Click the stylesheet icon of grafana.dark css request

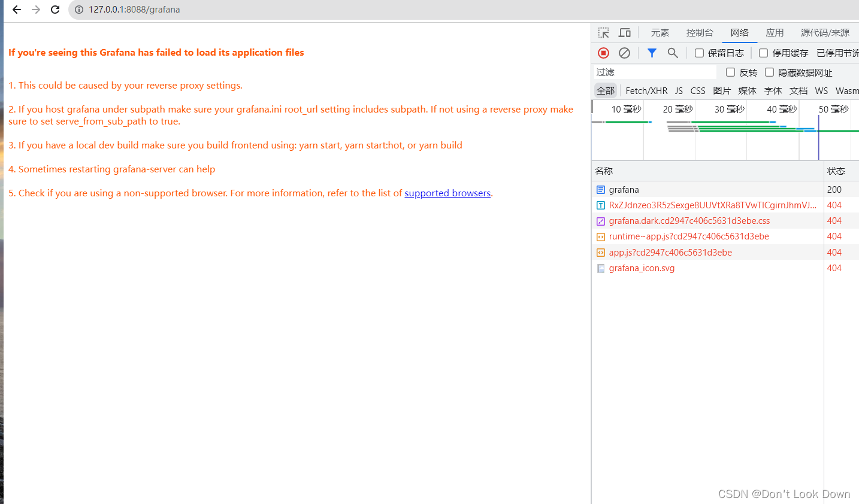[x=601, y=221]
